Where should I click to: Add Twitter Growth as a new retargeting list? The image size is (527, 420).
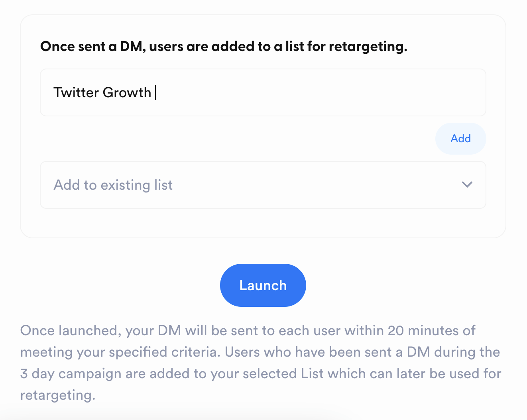(460, 138)
